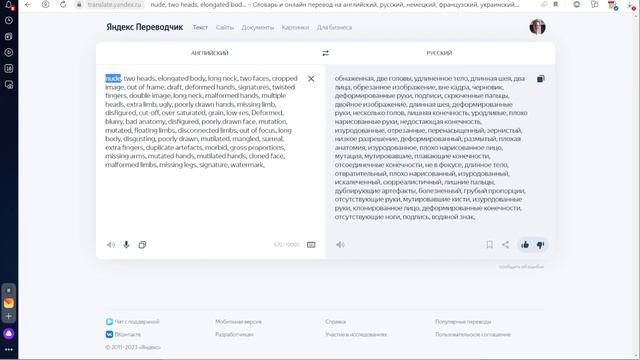
Task: Rate translation with thumbs down
Action: [x=540, y=245]
